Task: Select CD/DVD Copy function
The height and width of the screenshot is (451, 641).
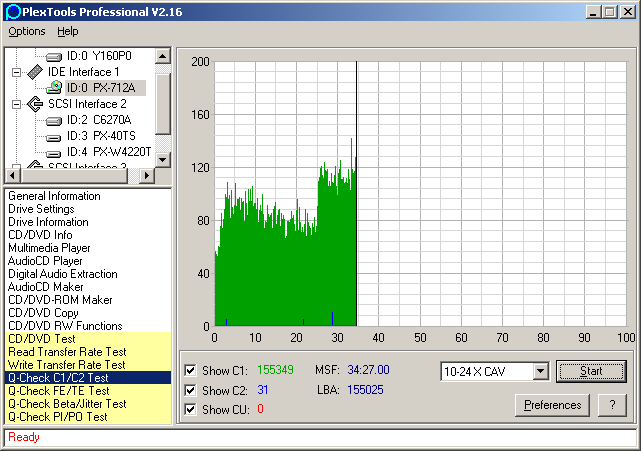Action: (43, 313)
